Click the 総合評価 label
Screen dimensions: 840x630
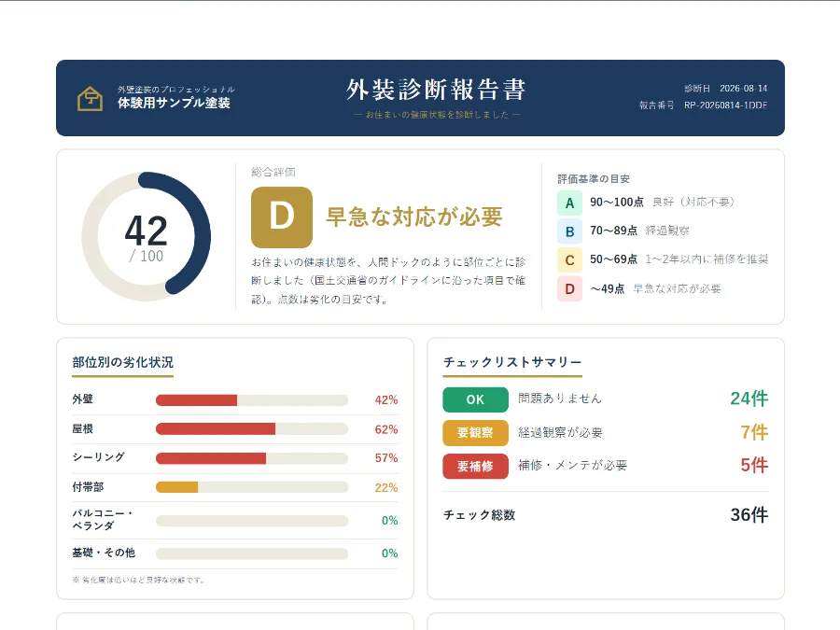coord(273,172)
